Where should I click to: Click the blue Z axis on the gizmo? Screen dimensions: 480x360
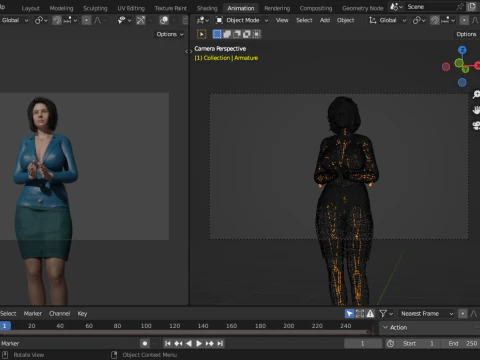(x=462, y=50)
